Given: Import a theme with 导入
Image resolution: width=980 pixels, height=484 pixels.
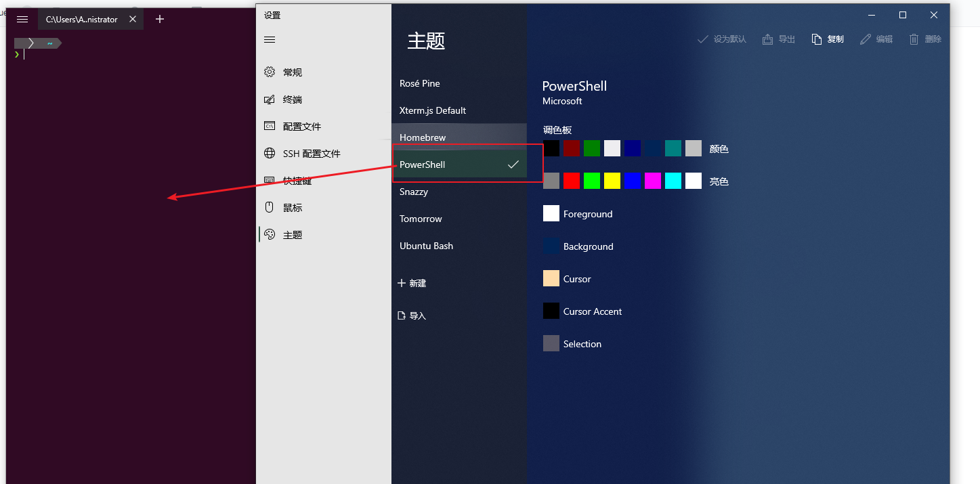Looking at the screenshot, I should point(412,315).
